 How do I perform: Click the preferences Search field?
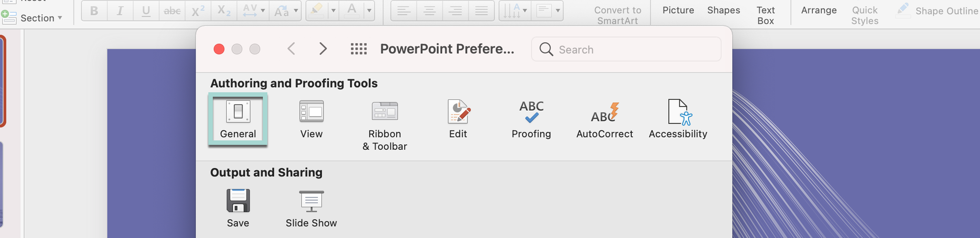633,49
